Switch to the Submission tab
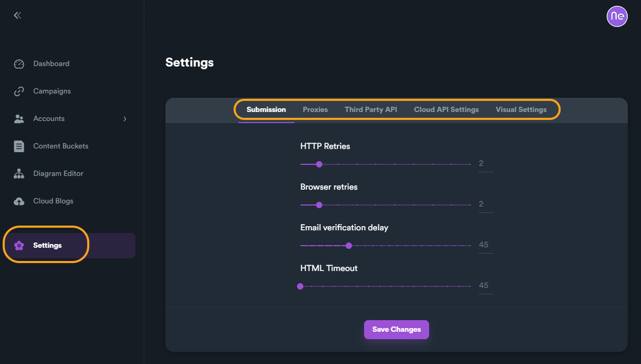 (x=266, y=110)
